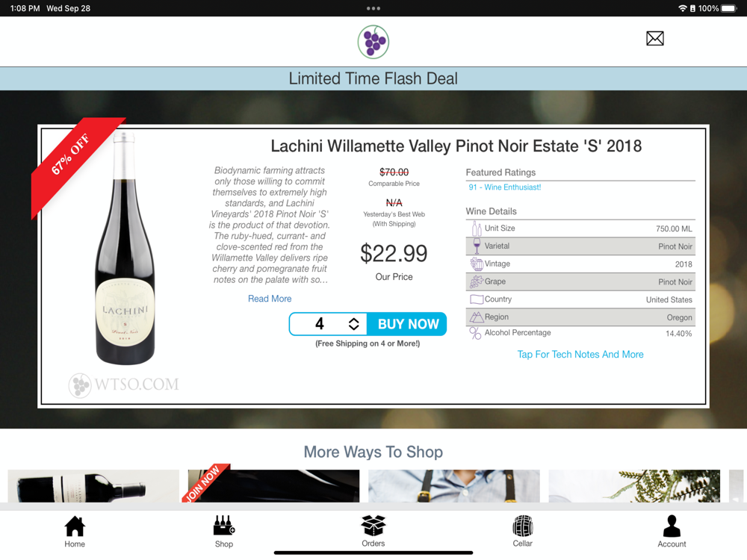Select the quantity field showing 4
The height and width of the screenshot is (560, 747).
point(319,324)
